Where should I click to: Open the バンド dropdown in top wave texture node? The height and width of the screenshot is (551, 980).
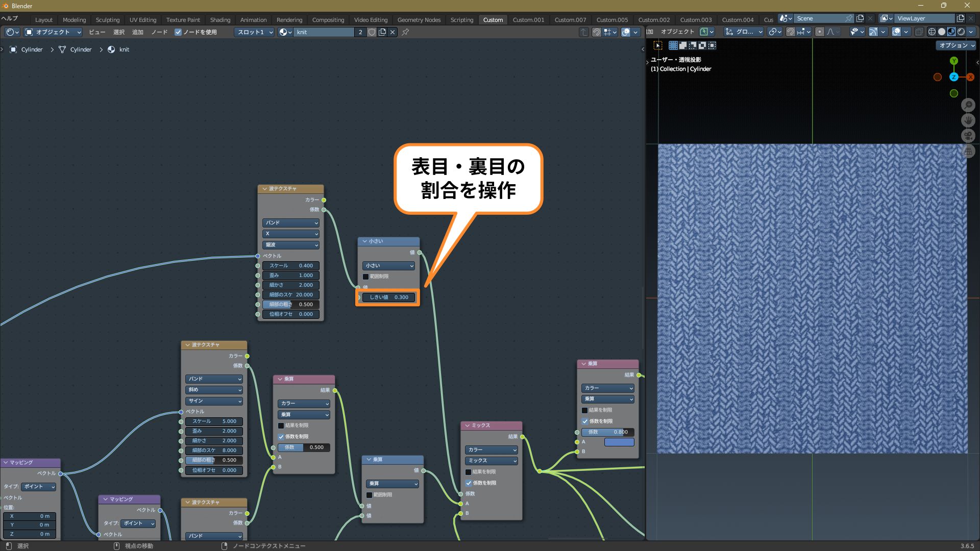290,223
